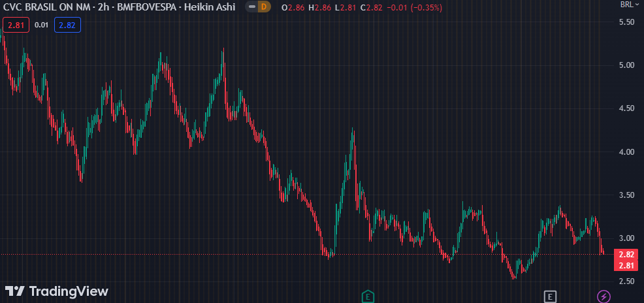This screenshot has height=303, width=644.
Task: Click the blue buy price 2.82 button
Action: tap(67, 25)
